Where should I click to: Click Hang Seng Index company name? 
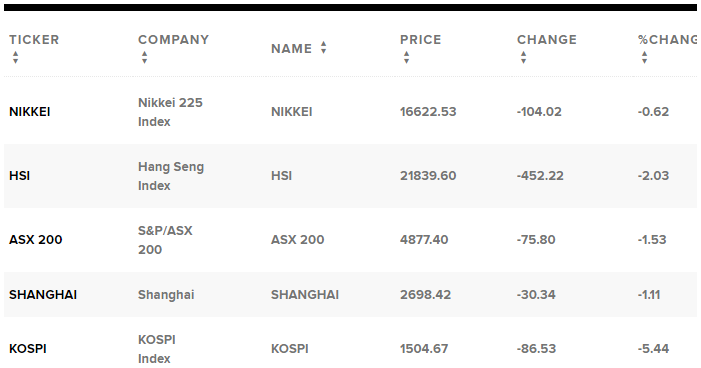tap(171, 176)
